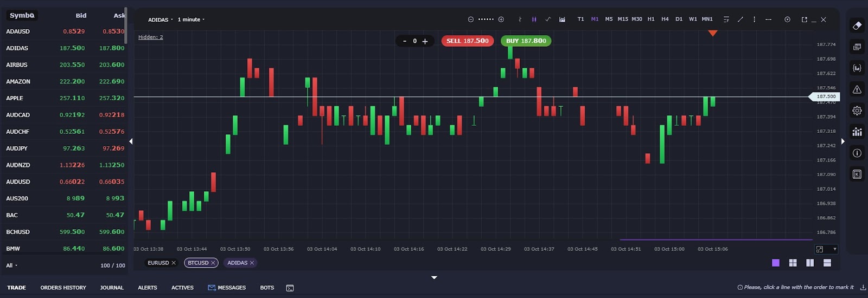
Task: Click the SELL 187.500 button
Action: (x=467, y=41)
